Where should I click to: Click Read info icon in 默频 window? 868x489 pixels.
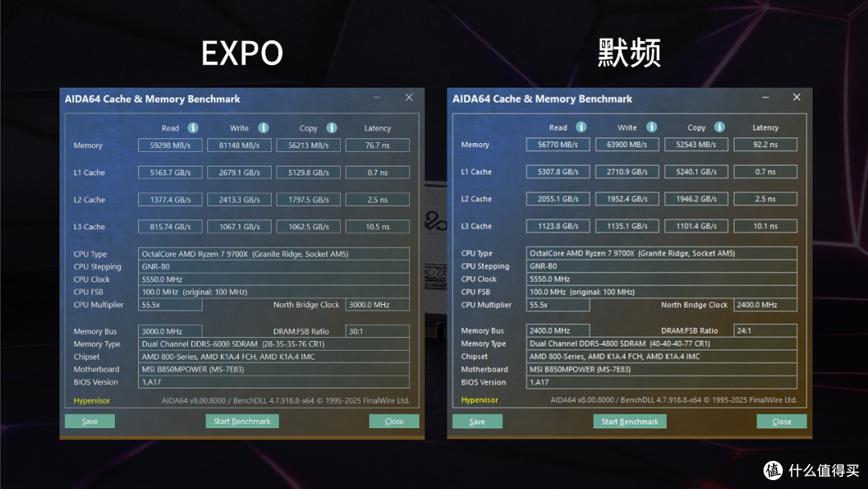pos(581,127)
